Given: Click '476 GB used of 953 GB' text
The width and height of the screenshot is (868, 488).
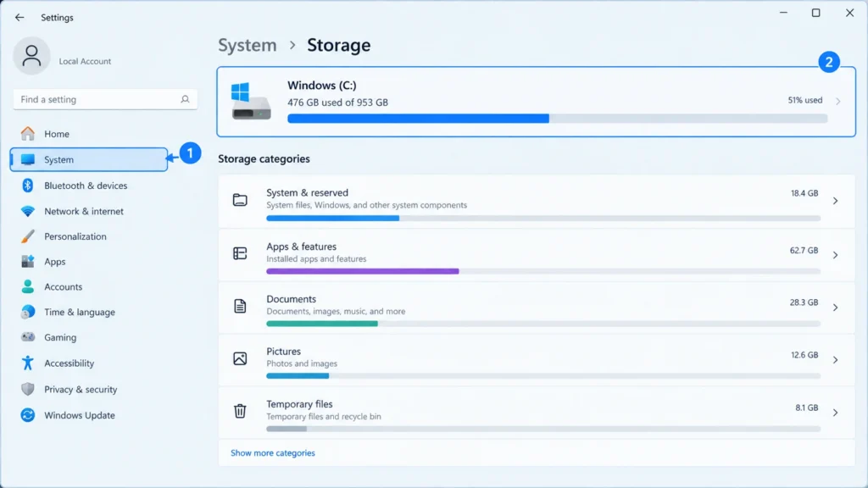Looking at the screenshot, I should pos(337,103).
